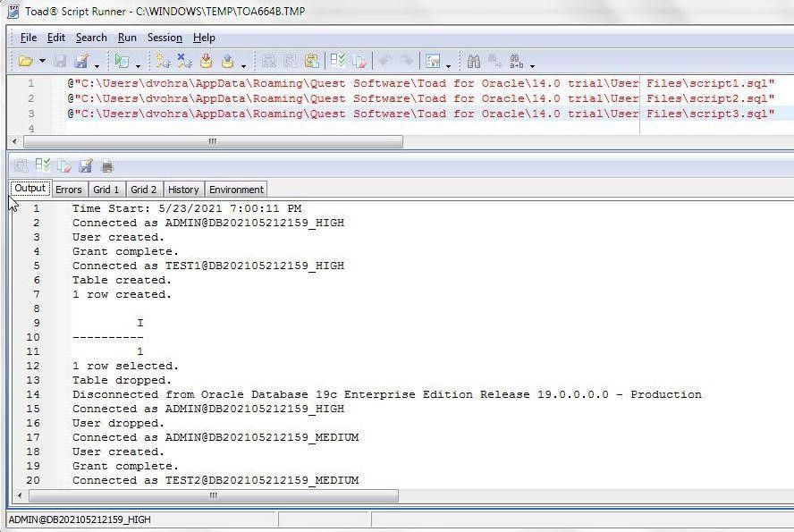Click the Rollback icon with blue up arrow
Image resolution: width=794 pixels, height=532 pixels.
(x=227, y=62)
